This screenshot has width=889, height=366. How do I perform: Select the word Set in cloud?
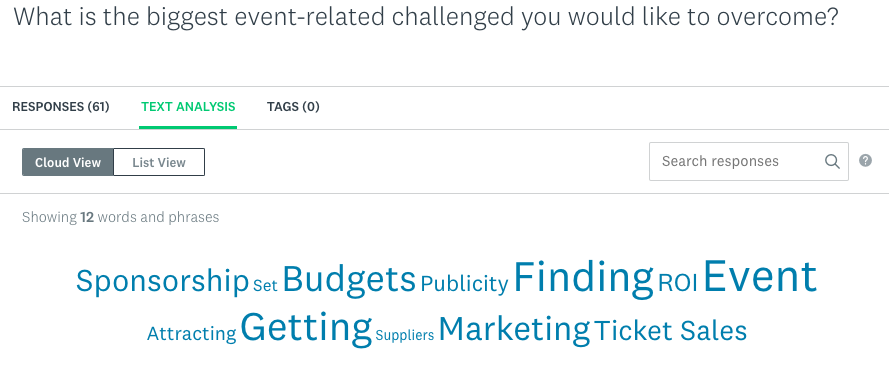pyautogui.click(x=265, y=285)
